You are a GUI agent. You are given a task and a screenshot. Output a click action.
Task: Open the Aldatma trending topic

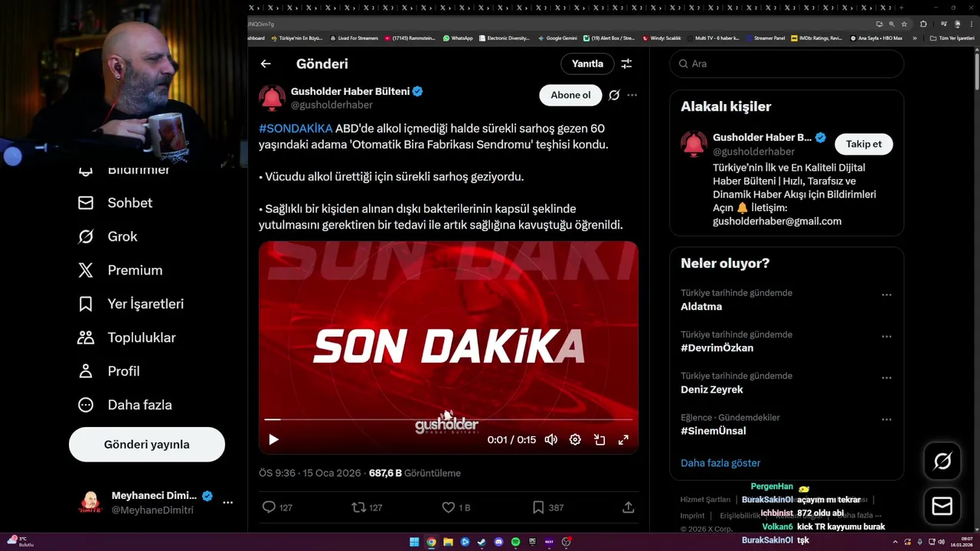coord(701,306)
